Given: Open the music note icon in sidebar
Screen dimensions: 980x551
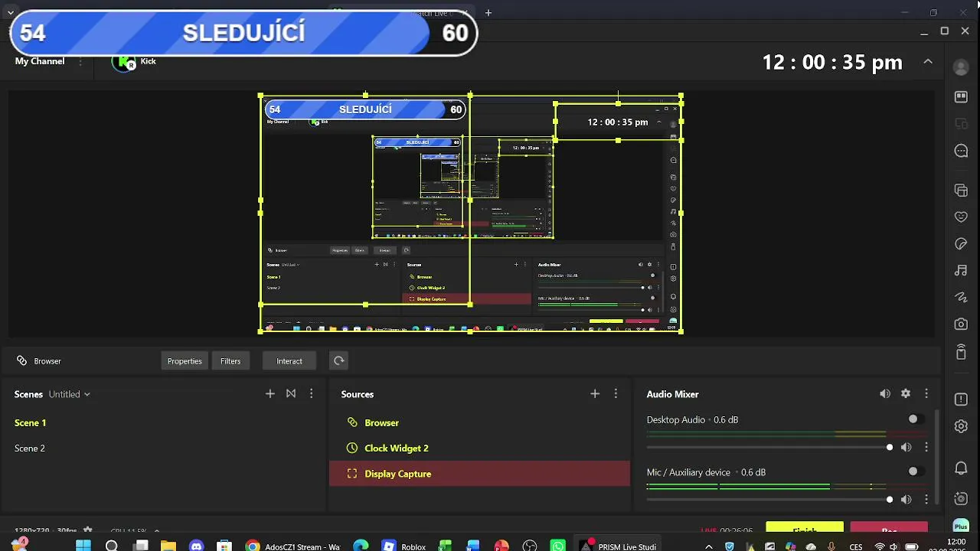Looking at the screenshot, I should tap(961, 270).
